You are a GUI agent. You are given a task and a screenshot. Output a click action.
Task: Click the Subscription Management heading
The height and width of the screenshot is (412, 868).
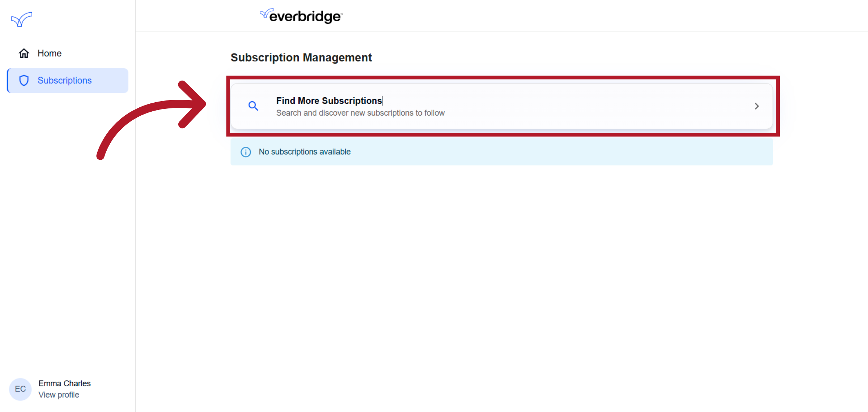(x=301, y=57)
